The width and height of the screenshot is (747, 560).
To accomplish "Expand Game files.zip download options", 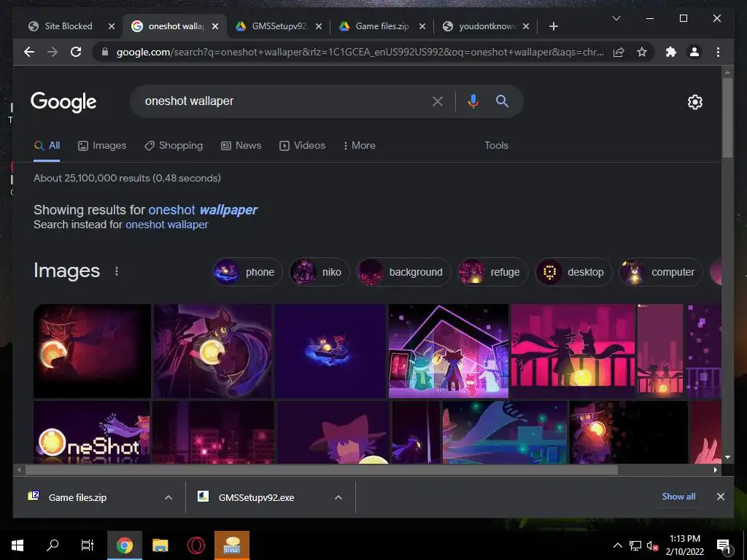I will click(x=169, y=497).
